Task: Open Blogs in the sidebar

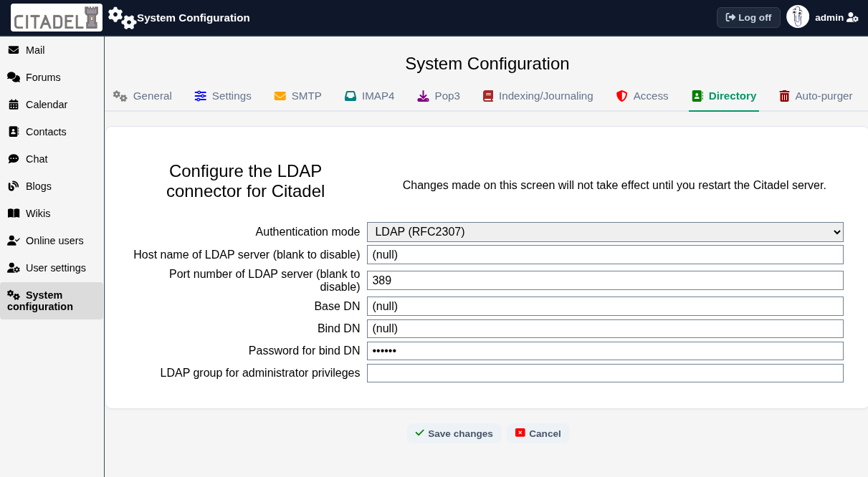Action: pos(52,186)
